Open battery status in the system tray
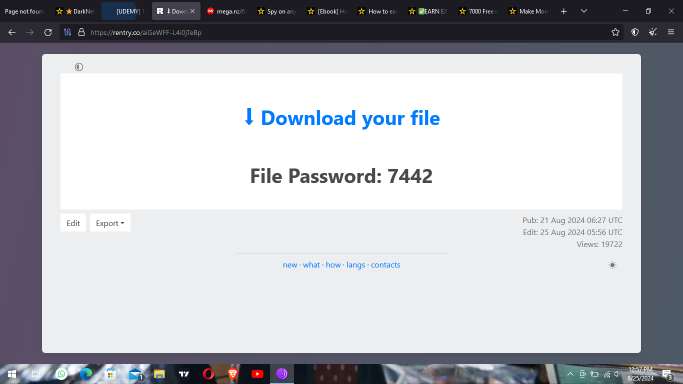Viewport: 683px width, 384px height. tap(595, 374)
